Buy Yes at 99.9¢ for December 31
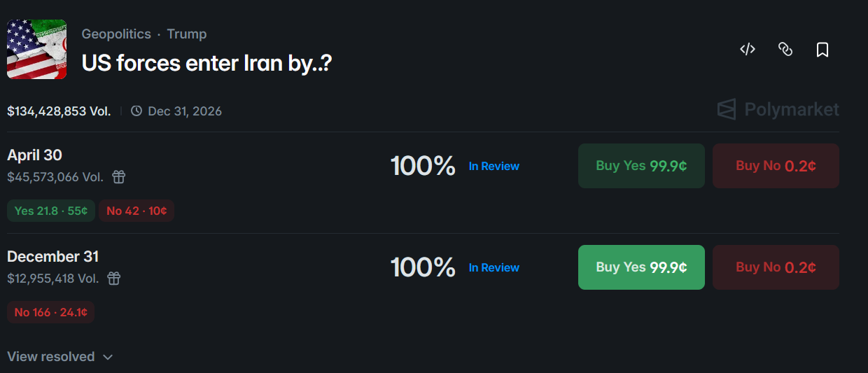This screenshot has width=868, height=373. (x=641, y=267)
